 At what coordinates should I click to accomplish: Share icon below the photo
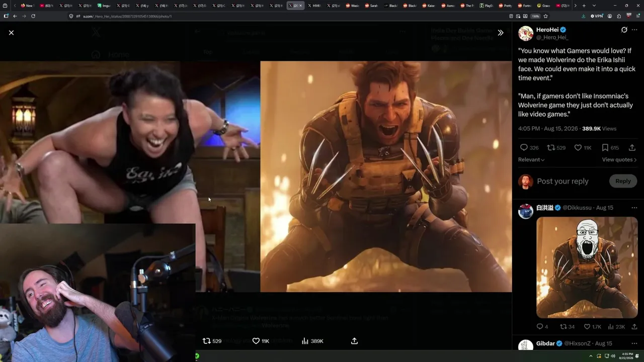pos(354,341)
